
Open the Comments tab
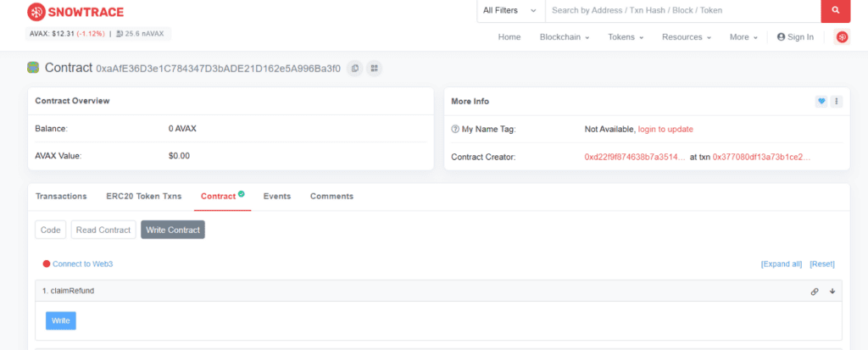coord(331,197)
